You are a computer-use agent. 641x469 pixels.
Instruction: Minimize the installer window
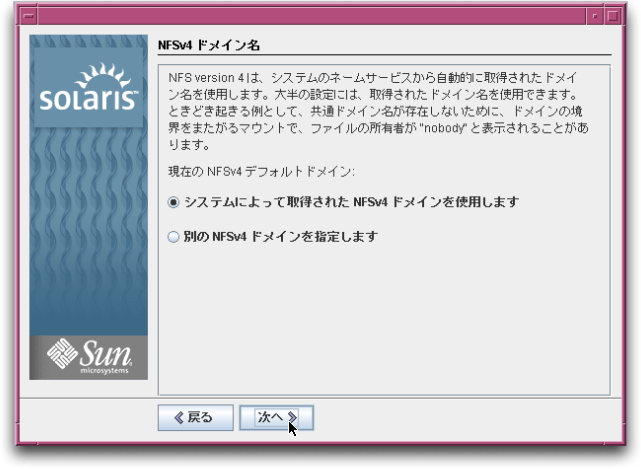pyautogui.click(x=595, y=16)
